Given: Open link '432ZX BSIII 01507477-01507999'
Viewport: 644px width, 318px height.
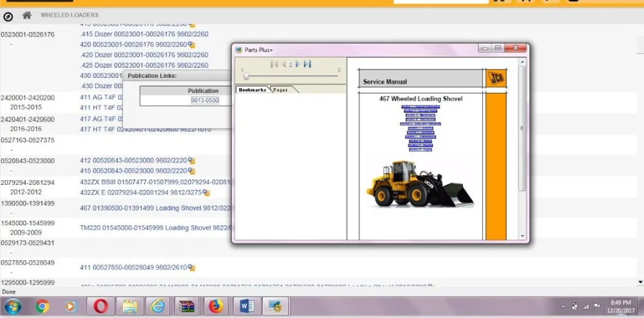Looking at the screenshot, I should coord(156,182).
